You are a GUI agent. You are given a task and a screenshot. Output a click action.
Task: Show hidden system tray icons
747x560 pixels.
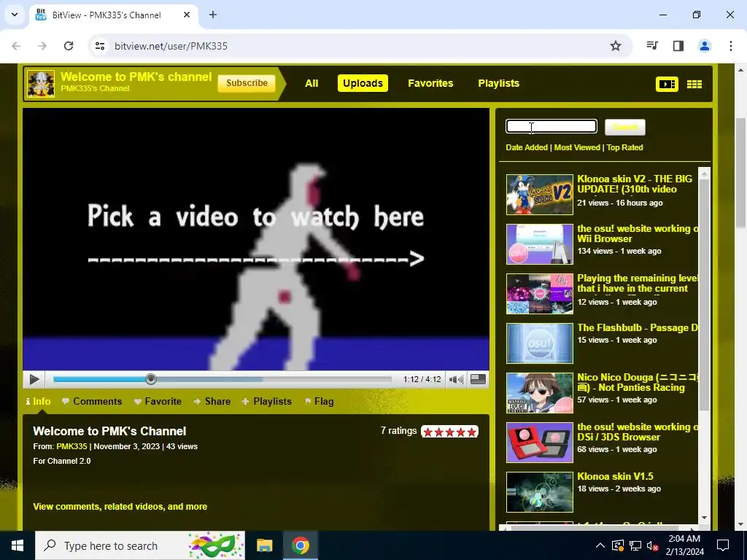600,545
